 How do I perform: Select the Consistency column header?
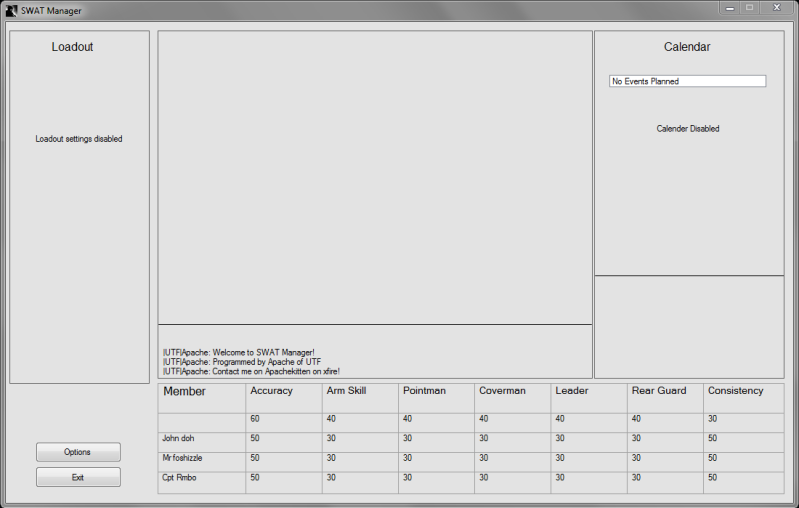[x=736, y=391]
